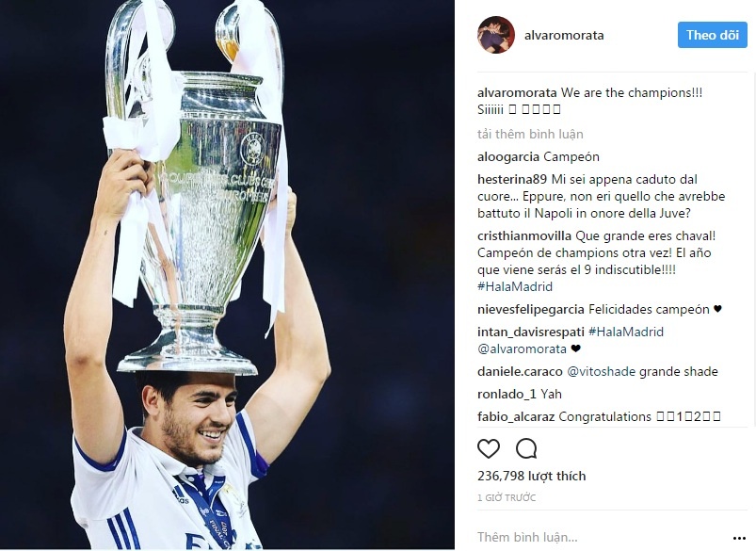
Task: Open the daniele.caraco commenter profile
Action: pyautogui.click(x=520, y=371)
